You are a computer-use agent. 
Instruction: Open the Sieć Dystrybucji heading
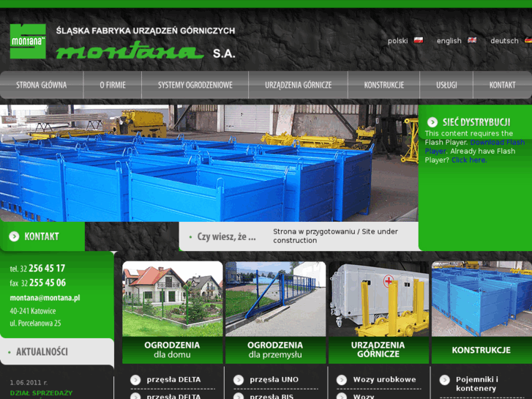[x=476, y=122]
